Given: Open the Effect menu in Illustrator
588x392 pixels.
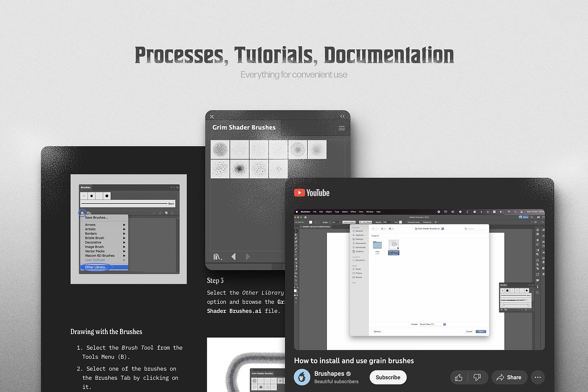Looking at the screenshot, I should point(353,212).
